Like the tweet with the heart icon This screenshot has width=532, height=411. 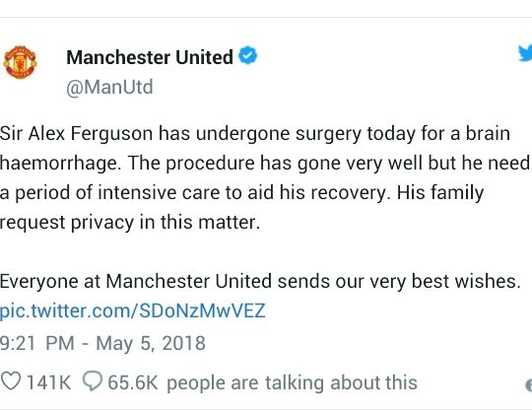[x=11, y=381]
